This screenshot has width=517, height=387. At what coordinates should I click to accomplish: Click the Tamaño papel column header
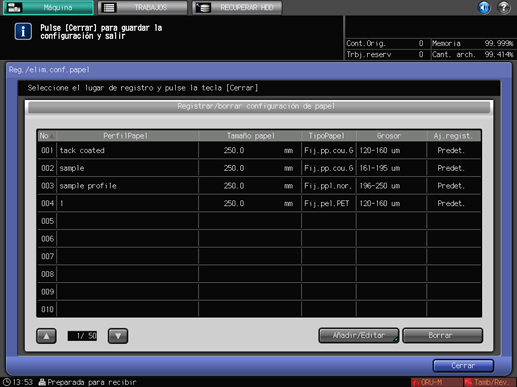pos(250,136)
